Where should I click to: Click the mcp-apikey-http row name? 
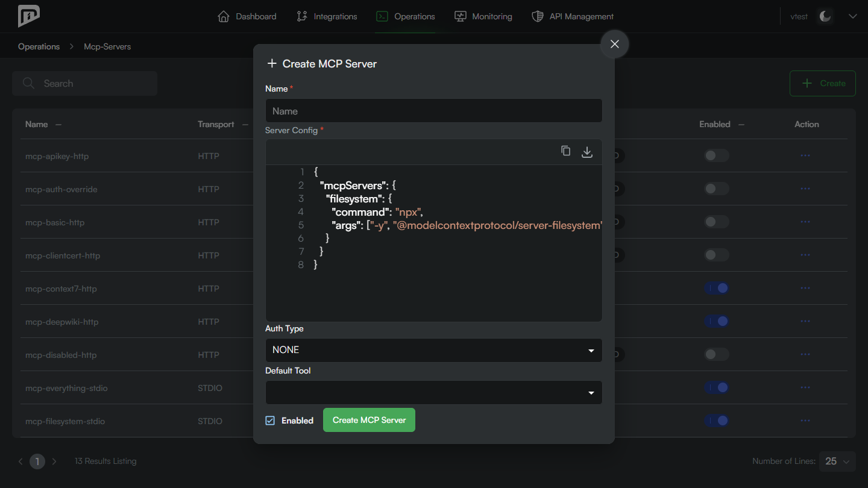pos(57,156)
